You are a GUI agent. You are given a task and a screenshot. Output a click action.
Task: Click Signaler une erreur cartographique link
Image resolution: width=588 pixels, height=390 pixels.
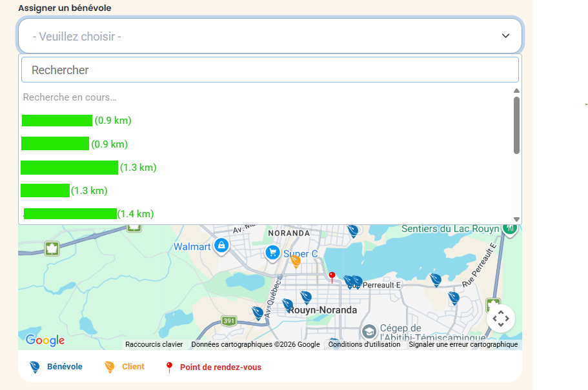coord(463,344)
